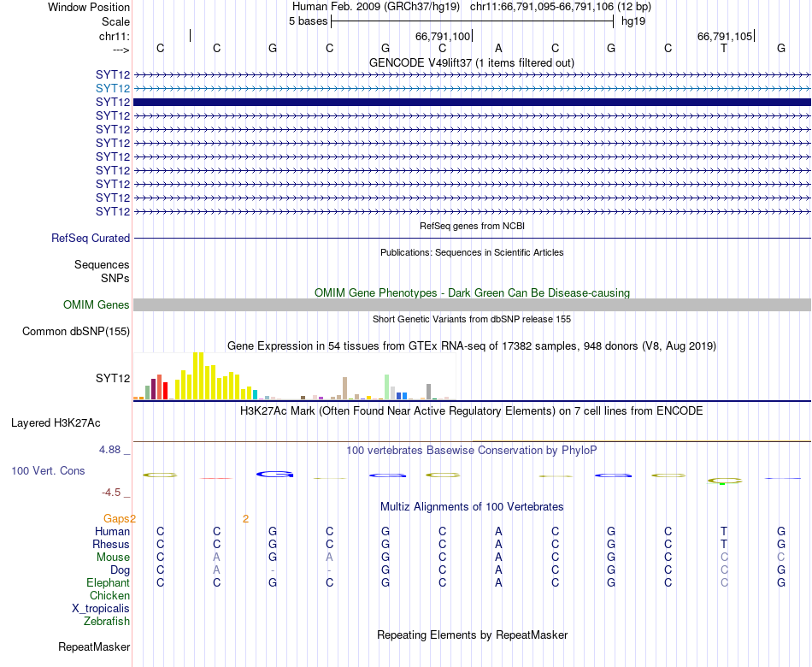Open Gene Expression in 54 tissues GTEx title
The image size is (812, 667).
[472, 345]
